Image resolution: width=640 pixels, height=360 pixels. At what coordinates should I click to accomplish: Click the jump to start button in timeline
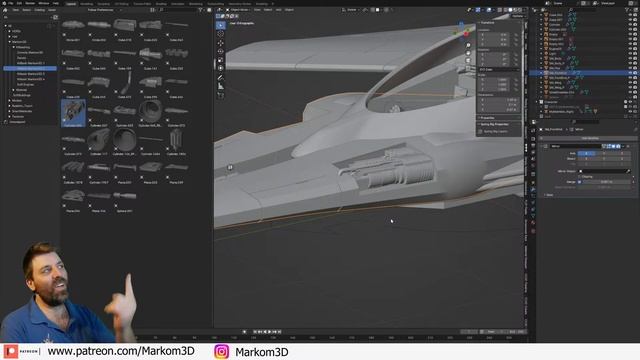click(255, 332)
